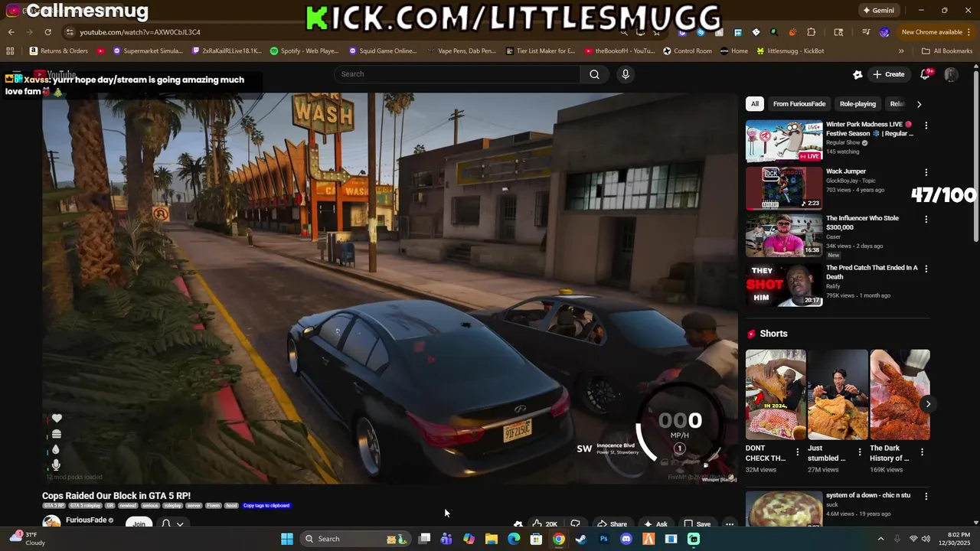Open Wack Jumper video thumbnail
Image resolution: width=980 pixels, height=551 pixels.
point(784,188)
